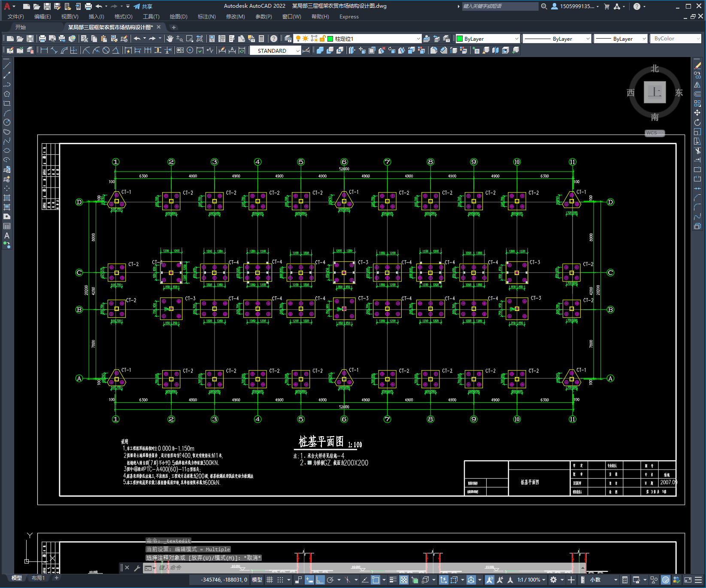Click the coordinates readout in status bar
706x588 pixels.
[224, 580]
